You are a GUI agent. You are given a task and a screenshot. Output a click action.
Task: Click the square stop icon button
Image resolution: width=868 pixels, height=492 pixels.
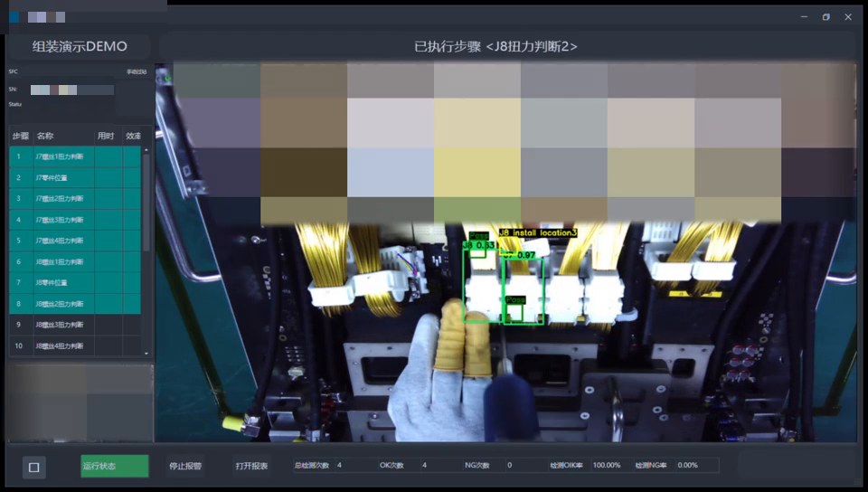click(33, 467)
